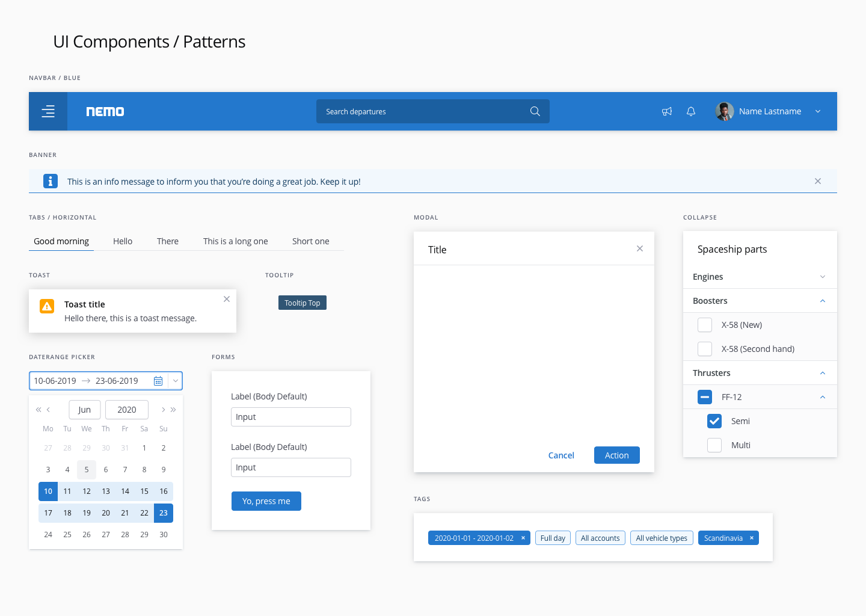Open the hamburger menu in navbar
This screenshot has height=616, width=866.
(48, 111)
